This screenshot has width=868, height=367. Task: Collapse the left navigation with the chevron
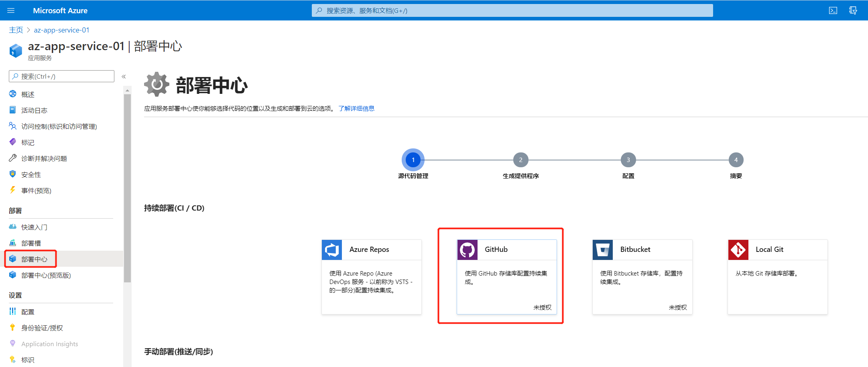(124, 76)
